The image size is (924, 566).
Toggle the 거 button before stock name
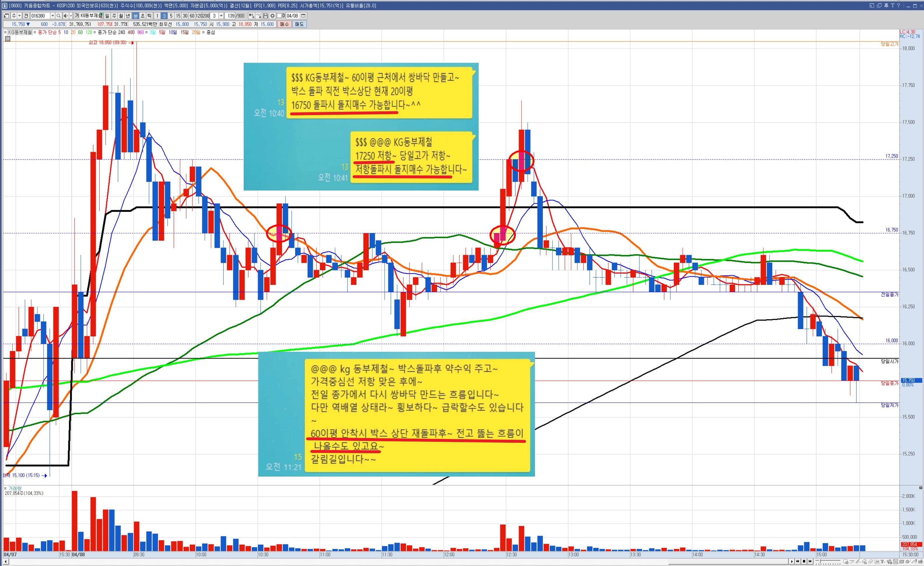pyautogui.click(x=76, y=16)
